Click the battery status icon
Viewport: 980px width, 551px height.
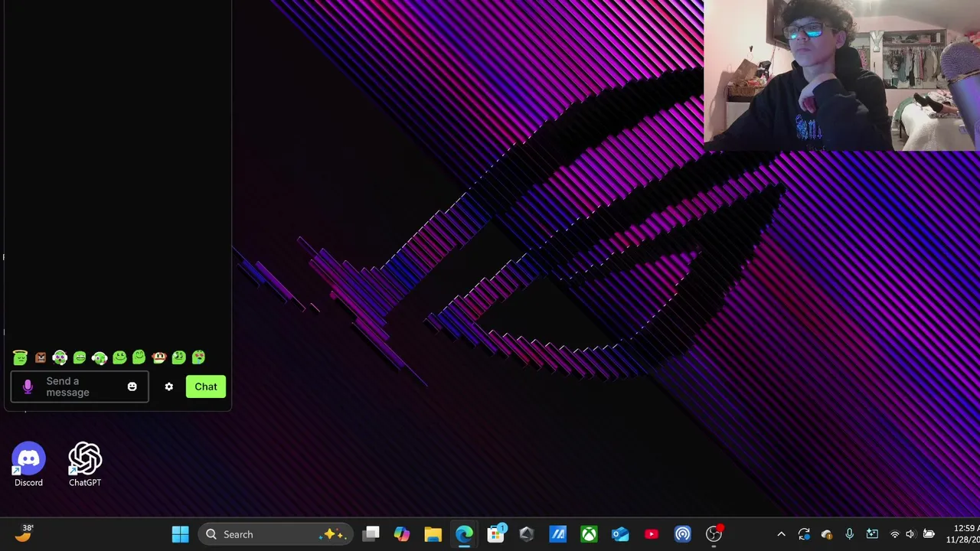pos(929,534)
